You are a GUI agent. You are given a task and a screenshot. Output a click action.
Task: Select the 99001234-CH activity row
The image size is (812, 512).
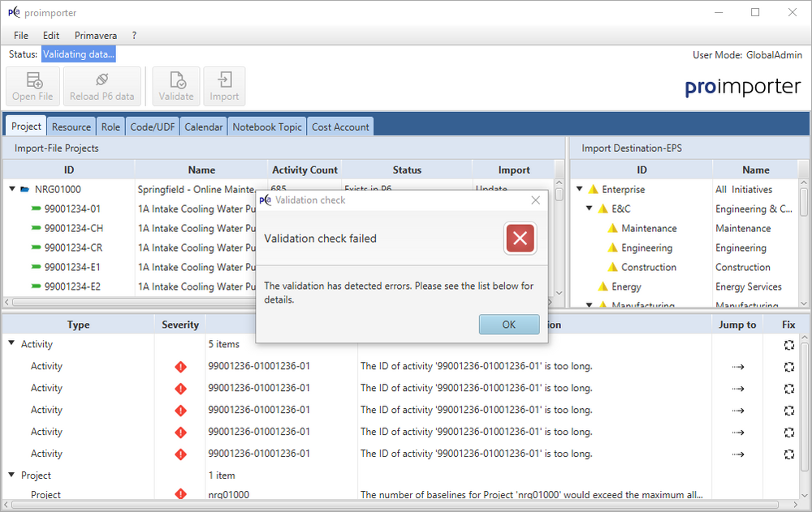[73, 229]
